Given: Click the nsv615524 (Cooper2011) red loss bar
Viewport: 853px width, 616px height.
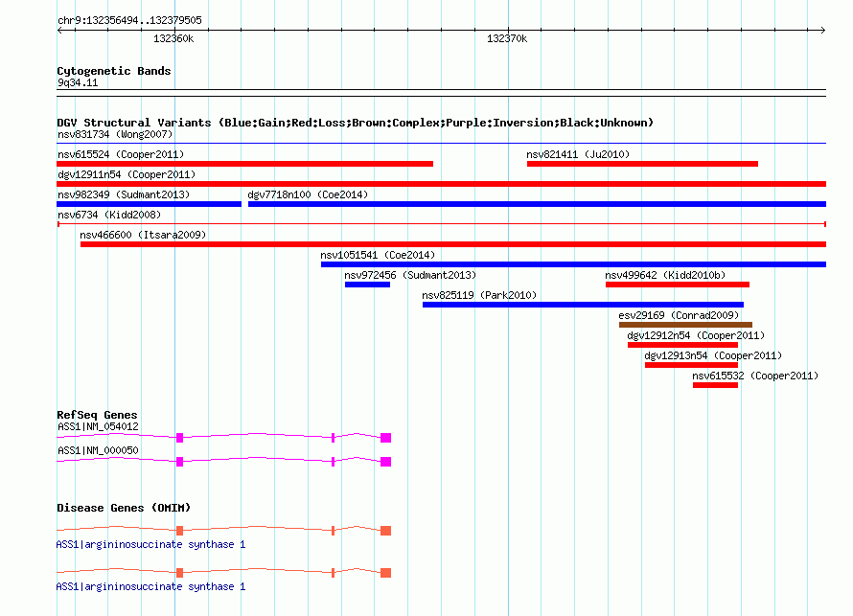Looking at the screenshot, I should (x=244, y=164).
